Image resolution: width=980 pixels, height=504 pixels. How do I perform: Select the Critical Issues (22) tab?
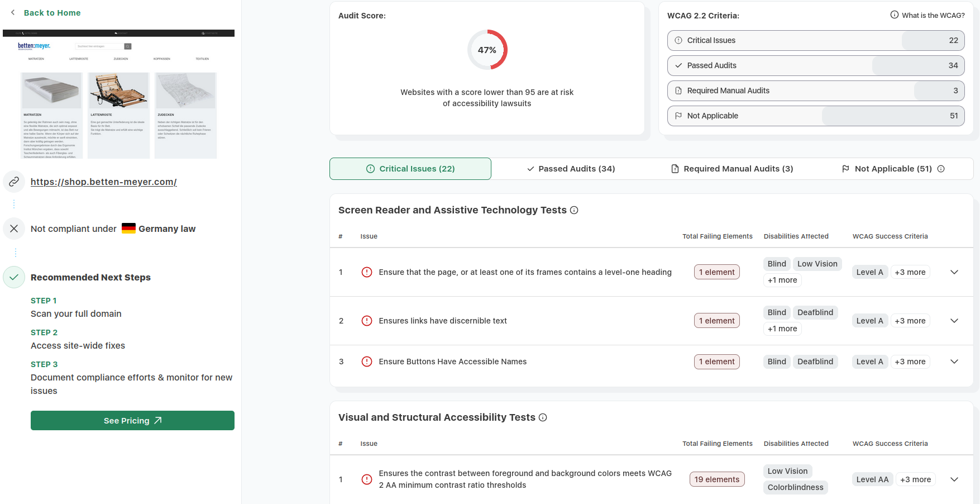pyautogui.click(x=410, y=169)
